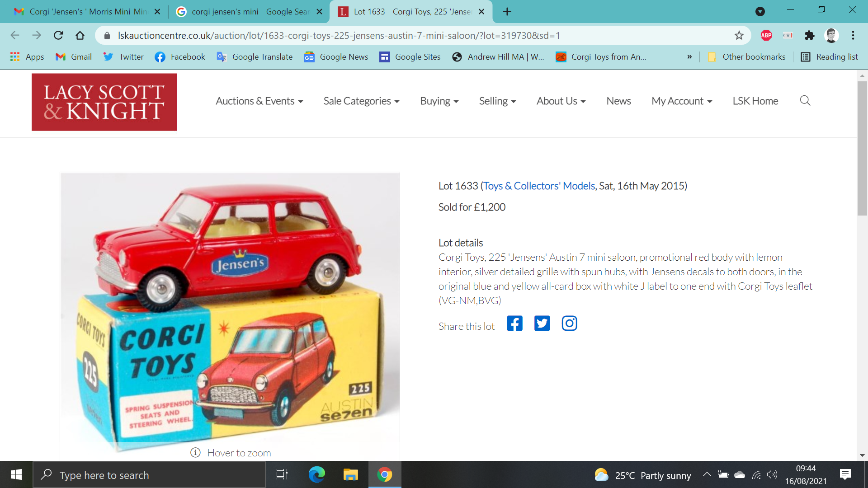Screen dimensions: 868x488
Task: Go to LSK Home link
Action: click(x=755, y=101)
